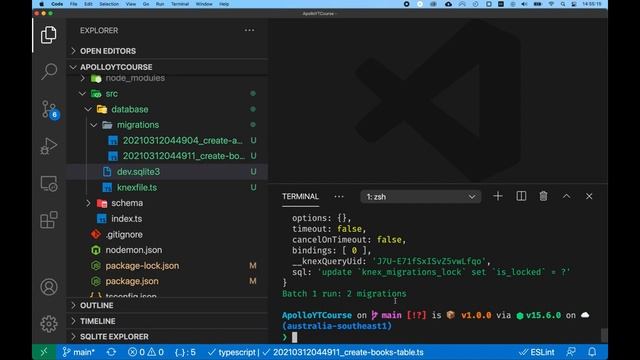Screen dimensions: 640x360
Task: Open the Search view in activity bar
Action: (49, 71)
